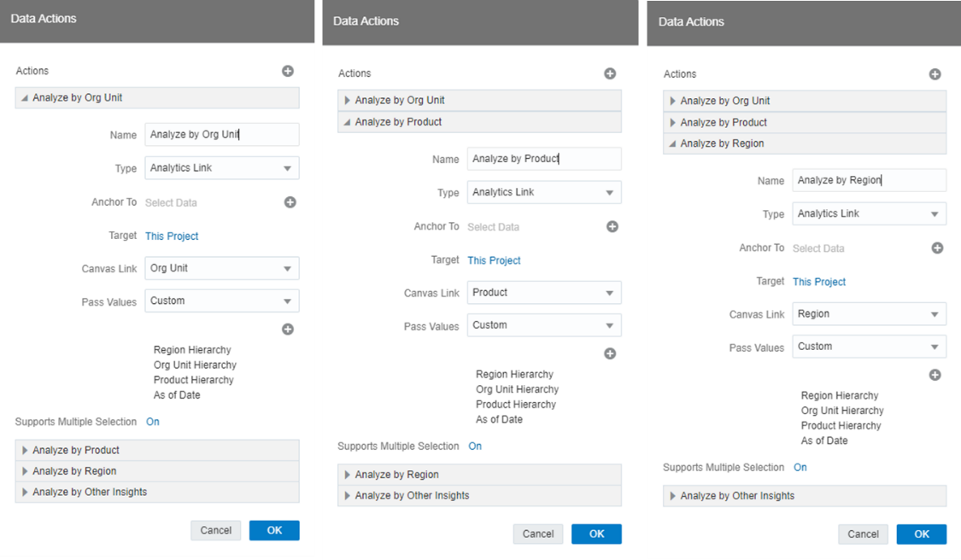Open This Project target link in middle dialog
This screenshot has height=560, width=961.
pos(494,260)
